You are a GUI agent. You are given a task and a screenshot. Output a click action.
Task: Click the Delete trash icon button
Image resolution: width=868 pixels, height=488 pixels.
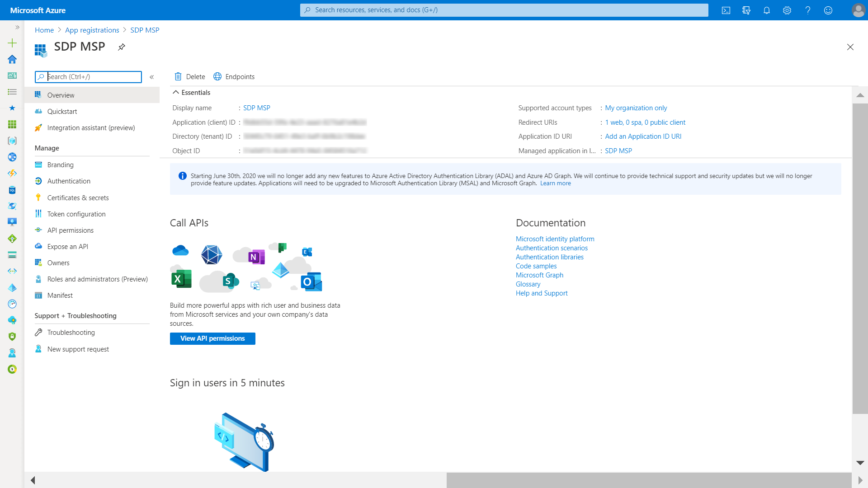click(190, 77)
